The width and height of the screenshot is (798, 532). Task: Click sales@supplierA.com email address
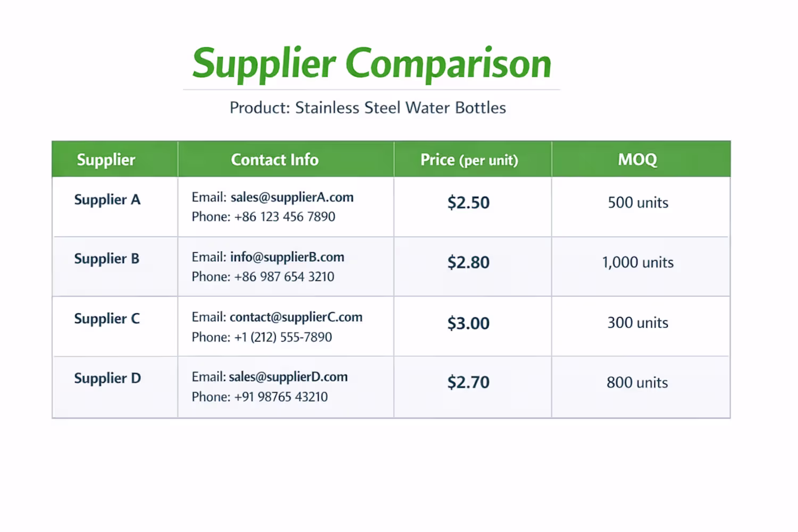(x=292, y=197)
